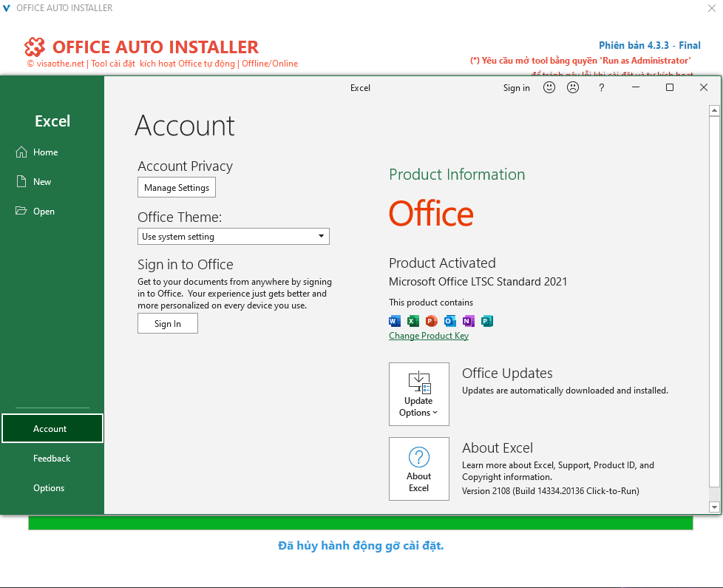
Task: Click the Sign In button under Sign in to Office
Action: [x=168, y=323]
